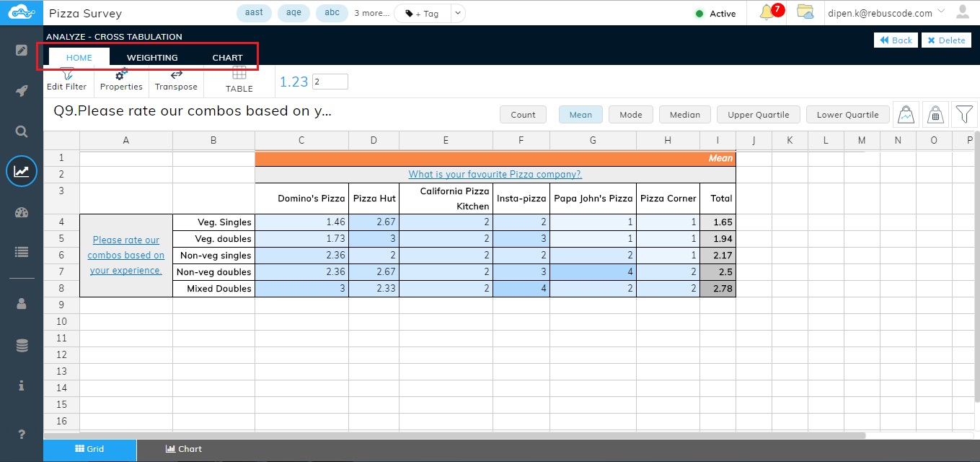The width and height of the screenshot is (980, 462).
Task: Expand the Tag dropdown arrow
Action: pos(457,13)
